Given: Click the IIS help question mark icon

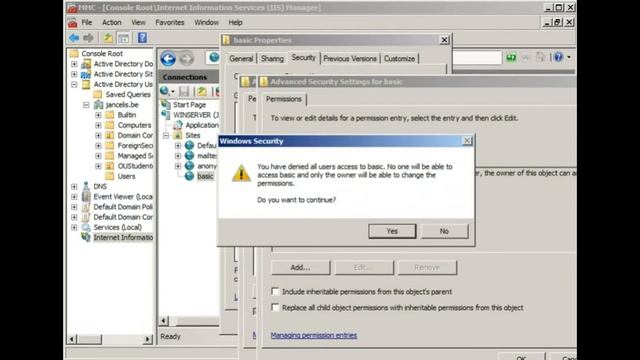Looking at the screenshot, I should (558, 57).
